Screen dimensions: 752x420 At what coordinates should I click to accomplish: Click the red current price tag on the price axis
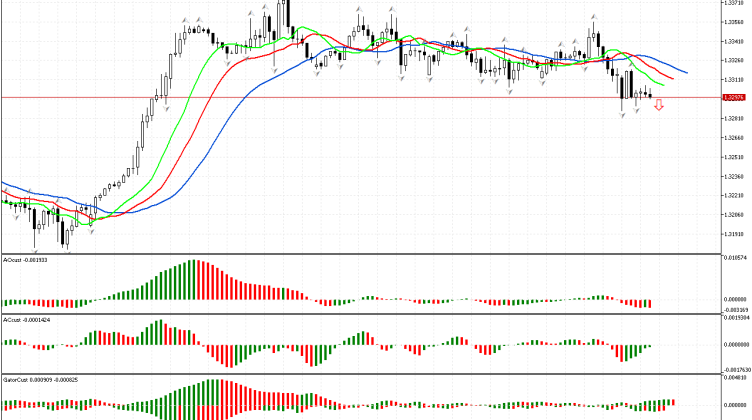pos(735,97)
